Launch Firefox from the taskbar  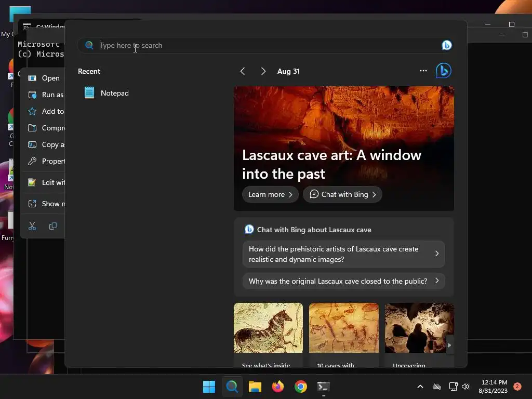278,387
